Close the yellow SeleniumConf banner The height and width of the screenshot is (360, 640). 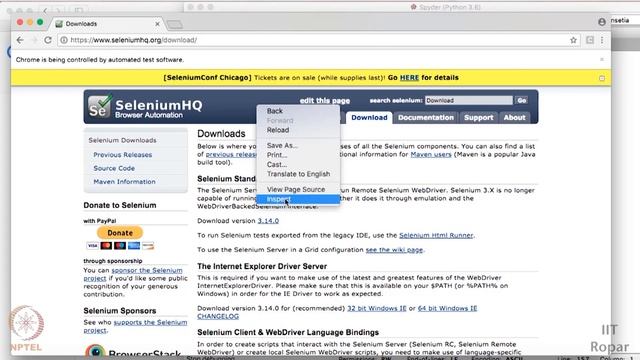click(x=602, y=78)
